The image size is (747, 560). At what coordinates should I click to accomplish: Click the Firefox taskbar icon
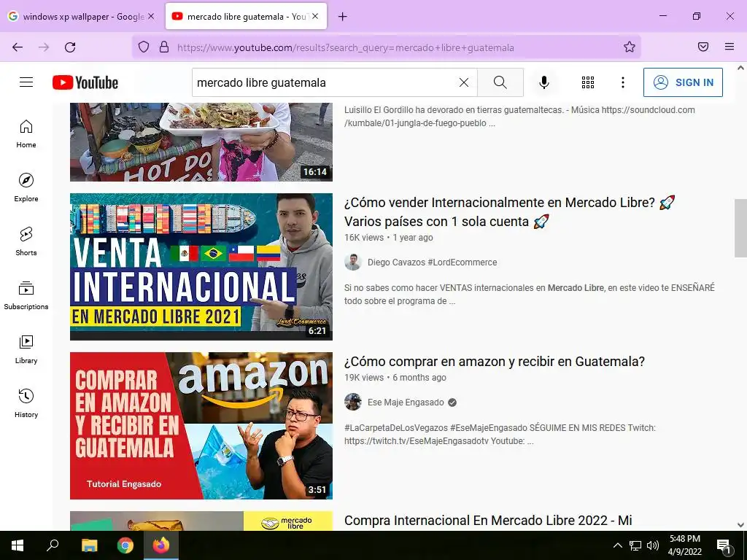(x=161, y=545)
